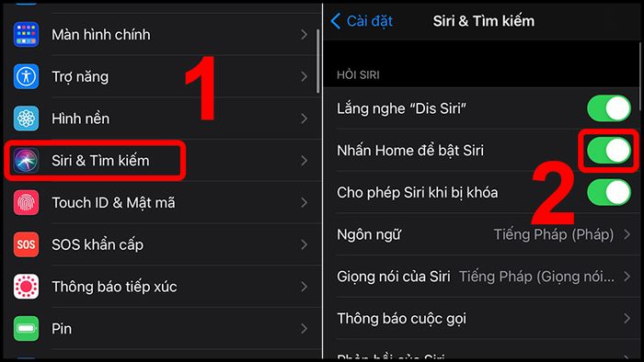Open the Touch ID & Mật mã row

pos(163,202)
